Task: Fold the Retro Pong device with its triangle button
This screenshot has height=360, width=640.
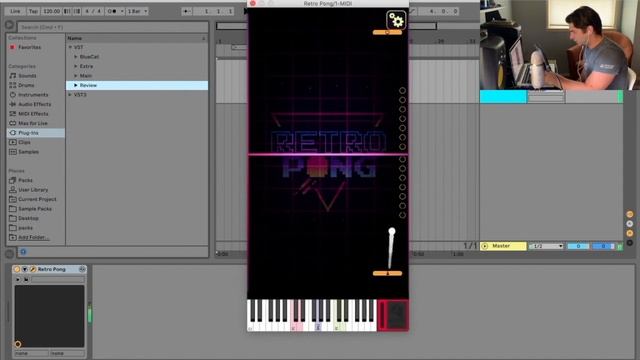Action: tap(24, 269)
